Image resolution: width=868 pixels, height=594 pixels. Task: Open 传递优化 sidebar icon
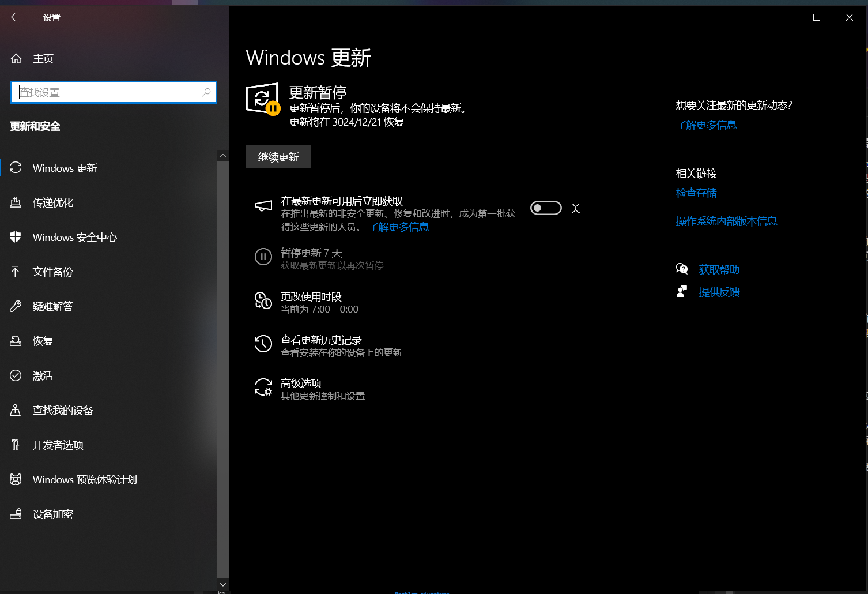coord(16,202)
